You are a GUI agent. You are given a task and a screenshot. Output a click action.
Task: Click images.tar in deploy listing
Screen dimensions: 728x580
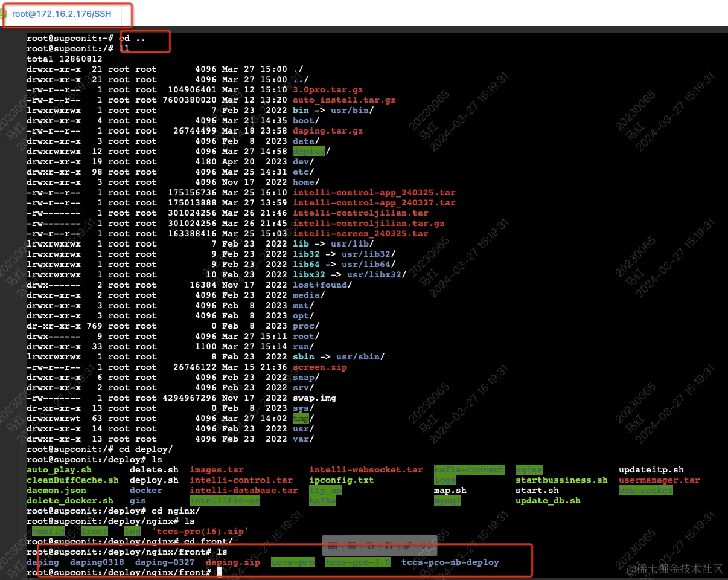coord(217,469)
